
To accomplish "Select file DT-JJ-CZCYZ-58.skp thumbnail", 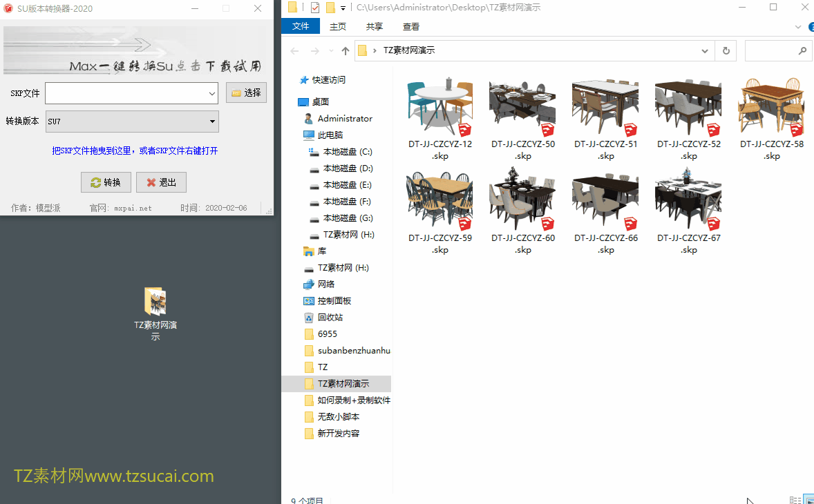I will [771, 107].
